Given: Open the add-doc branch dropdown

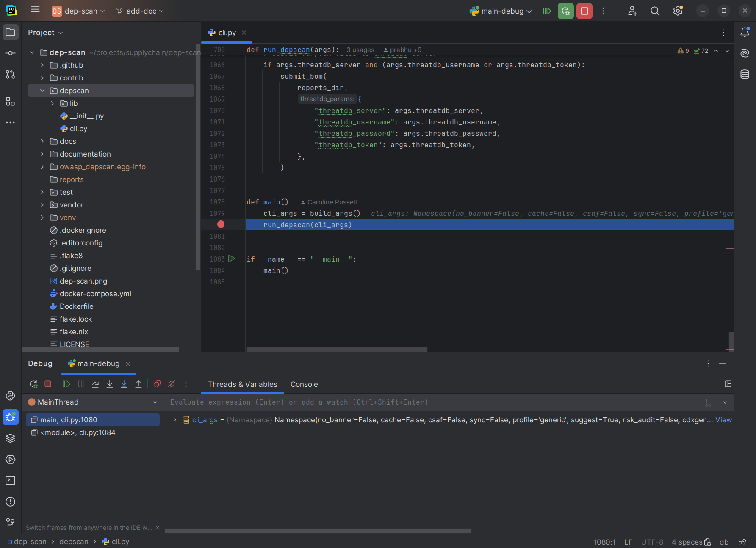Looking at the screenshot, I should tap(140, 11).
